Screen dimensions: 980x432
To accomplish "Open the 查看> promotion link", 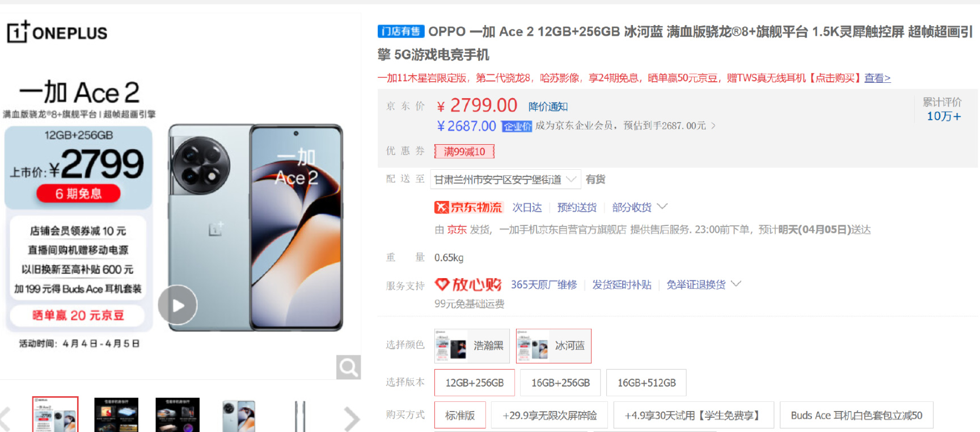I will [877, 78].
